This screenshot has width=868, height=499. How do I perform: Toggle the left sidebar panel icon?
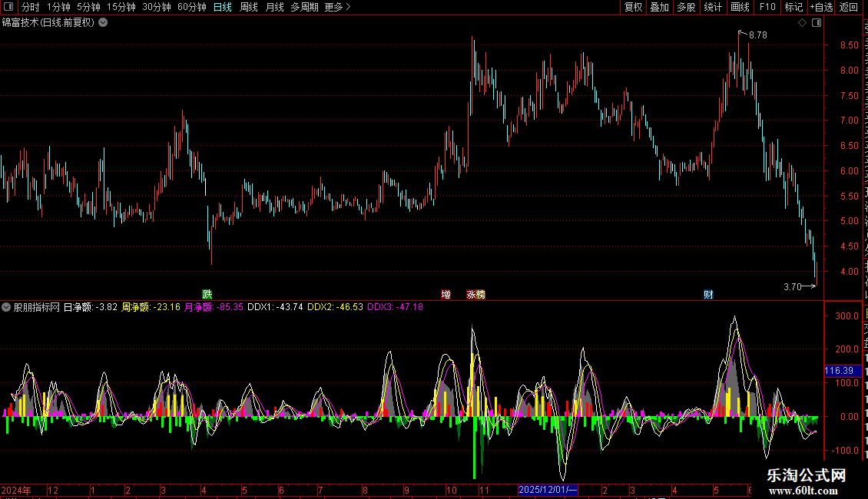8,7
